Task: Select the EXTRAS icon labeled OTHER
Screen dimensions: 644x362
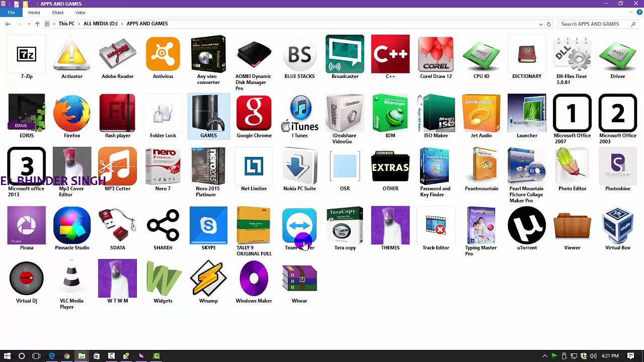Action: [390, 166]
